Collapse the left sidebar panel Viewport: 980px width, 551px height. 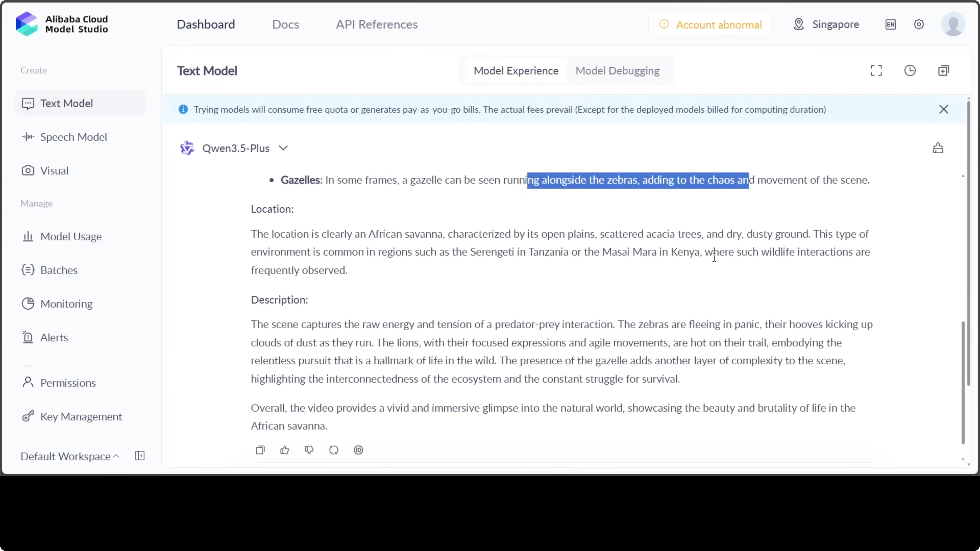click(140, 455)
